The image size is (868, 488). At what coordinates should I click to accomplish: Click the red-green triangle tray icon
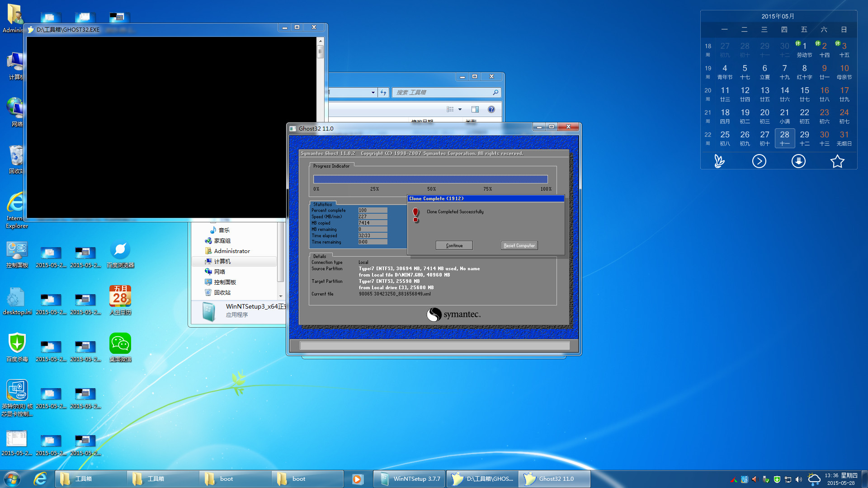733,479
